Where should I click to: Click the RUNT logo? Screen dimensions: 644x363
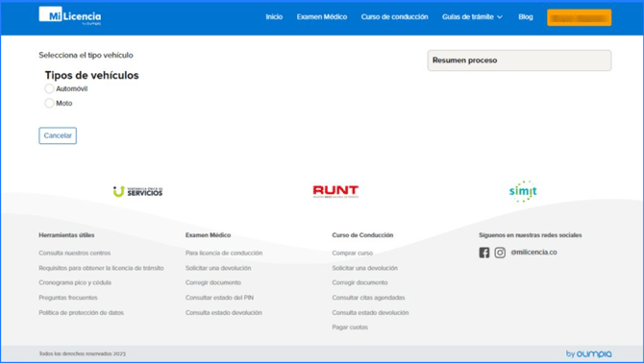(x=335, y=191)
